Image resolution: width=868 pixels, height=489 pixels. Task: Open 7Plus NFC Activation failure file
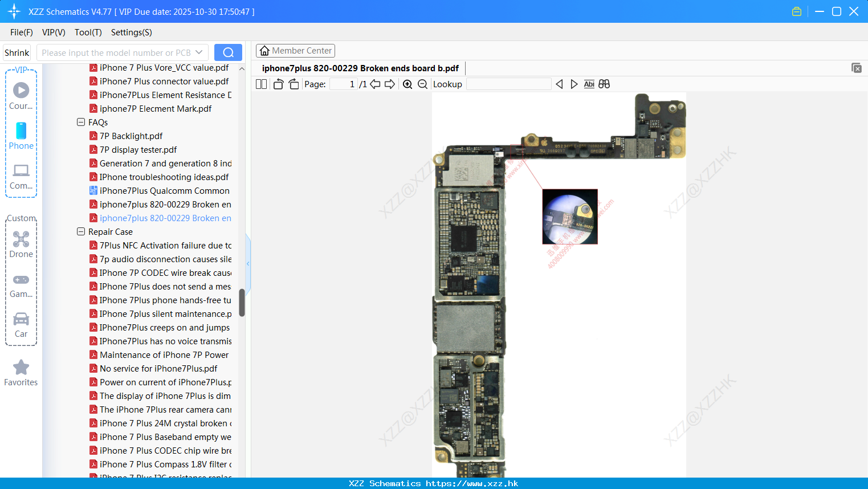click(x=164, y=245)
